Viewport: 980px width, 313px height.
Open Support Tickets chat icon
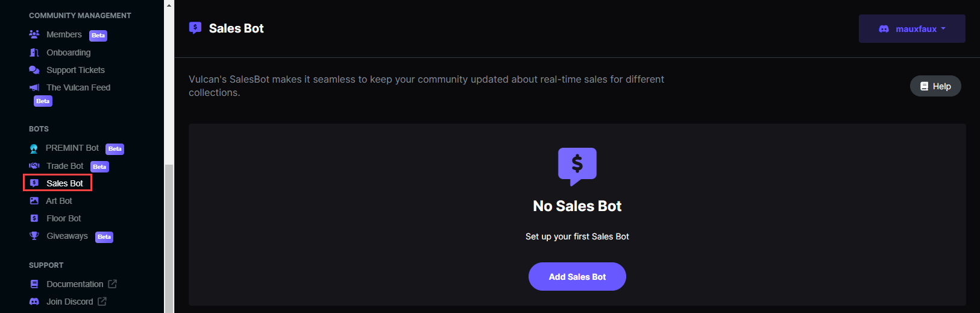(34, 70)
